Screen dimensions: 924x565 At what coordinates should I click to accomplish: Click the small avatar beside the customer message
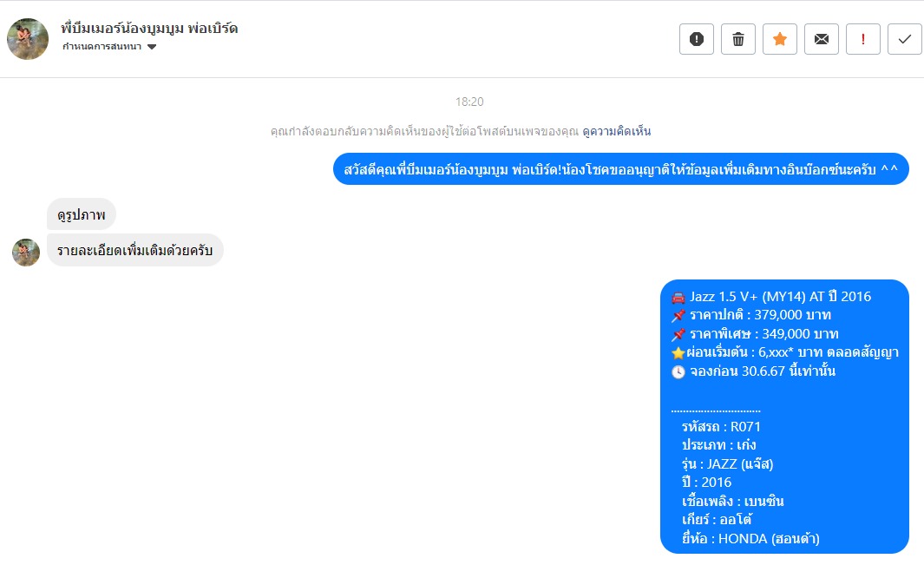click(26, 253)
